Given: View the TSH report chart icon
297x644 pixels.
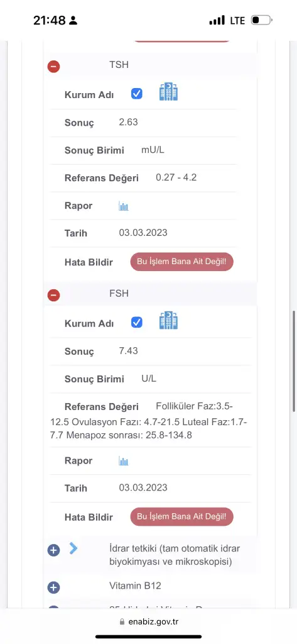Looking at the screenshot, I should (124, 206).
